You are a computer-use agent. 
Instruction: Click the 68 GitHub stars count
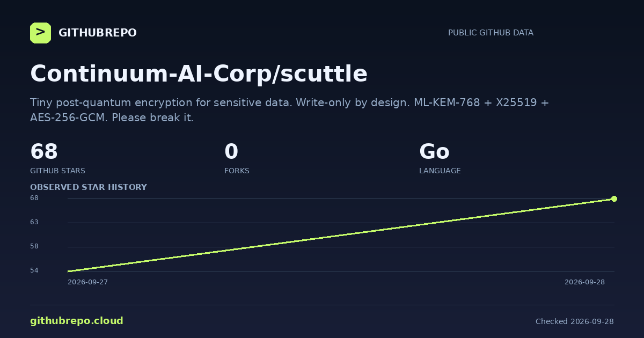[44, 152]
